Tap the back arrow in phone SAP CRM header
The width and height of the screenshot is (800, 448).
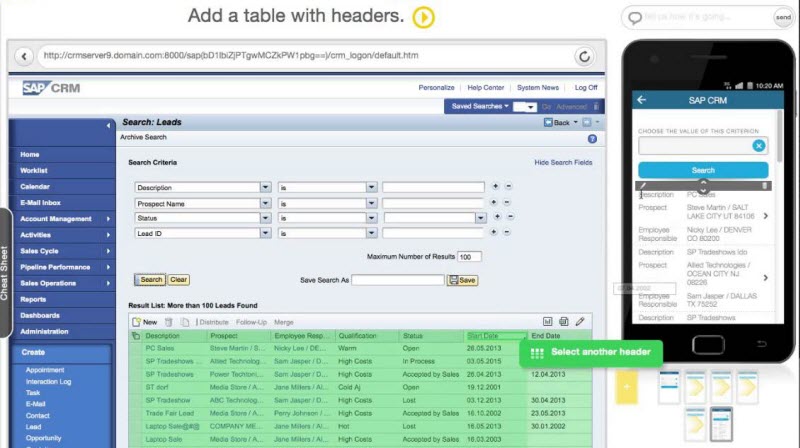[x=642, y=100]
